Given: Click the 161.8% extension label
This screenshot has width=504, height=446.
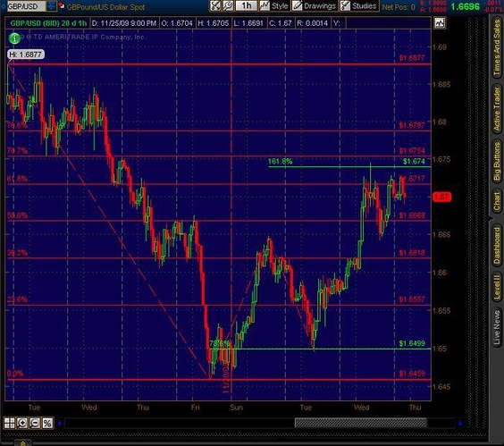Looking at the screenshot, I should coord(280,162).
